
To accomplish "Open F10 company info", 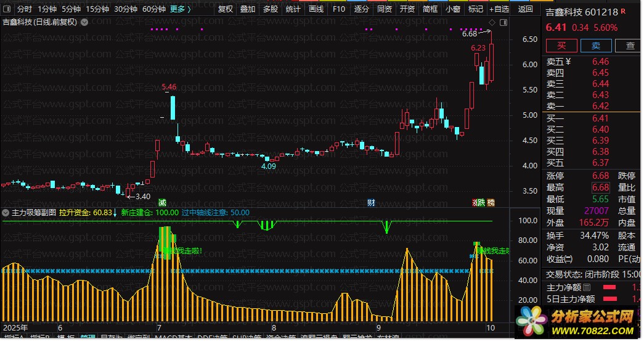I will click(x=339, y=9).
